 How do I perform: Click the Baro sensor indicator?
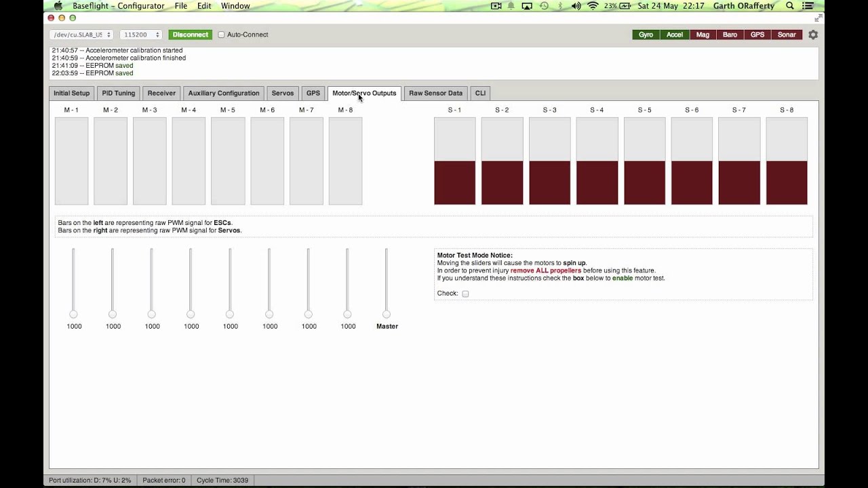click(x=730, y=35)
